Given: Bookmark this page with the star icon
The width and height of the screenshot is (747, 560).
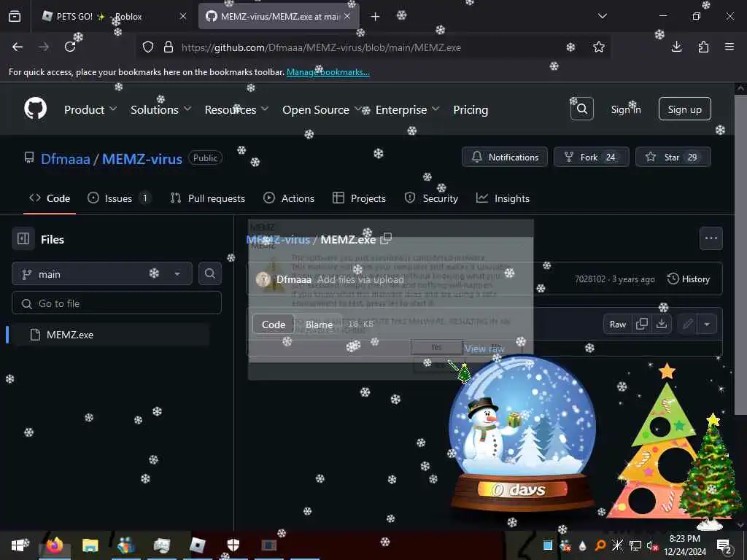Looking at the screenshot, I should click(599, 47).
